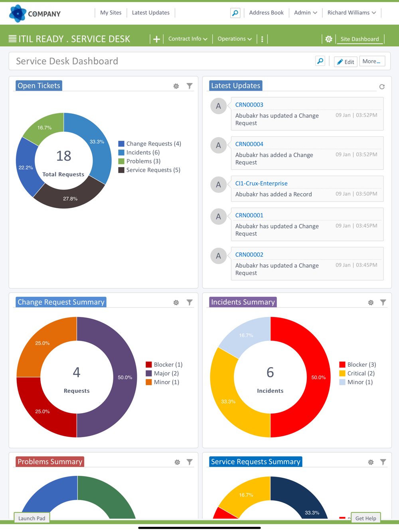Image resolution: width=399 pixels, height=532 pixels.
Task: Toggle Change Requests (4) legend swatch
Action: 121,144
